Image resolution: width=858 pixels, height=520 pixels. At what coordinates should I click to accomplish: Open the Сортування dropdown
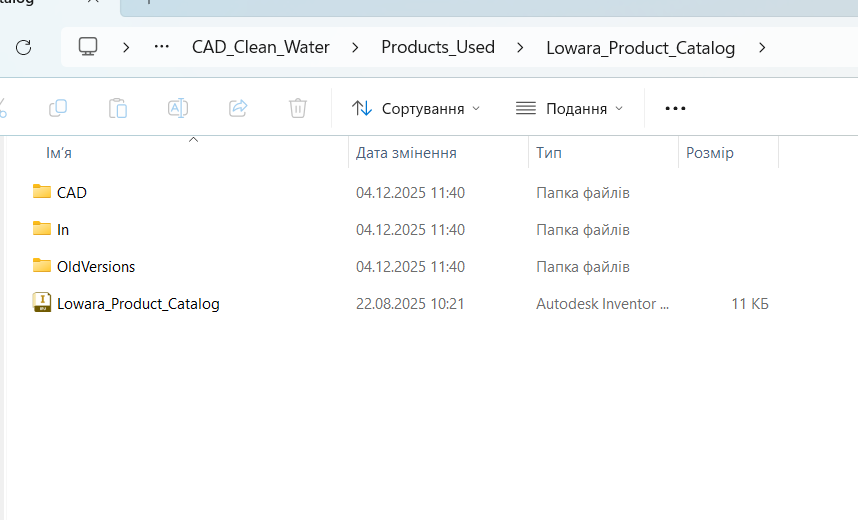point(416,108)
